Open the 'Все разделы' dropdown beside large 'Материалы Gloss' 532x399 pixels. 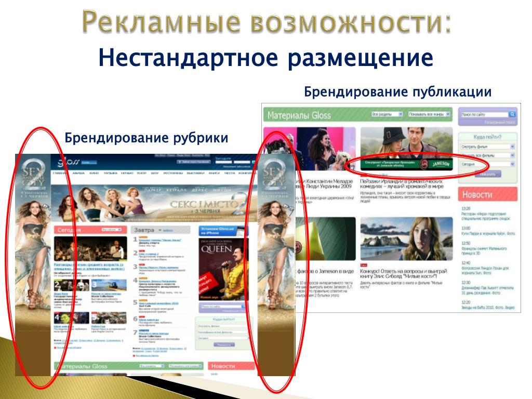[387, 114]
